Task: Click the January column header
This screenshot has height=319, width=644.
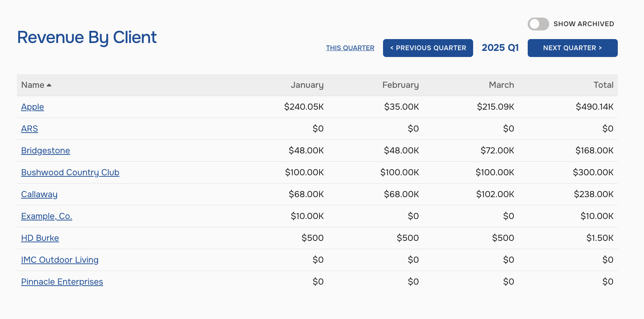Action: pyautogui.click(x=307, y=85)
